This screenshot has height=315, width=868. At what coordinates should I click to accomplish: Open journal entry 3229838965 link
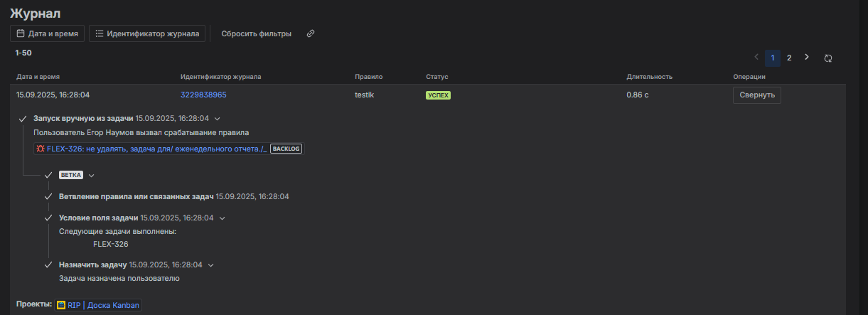tap(203, 95)
